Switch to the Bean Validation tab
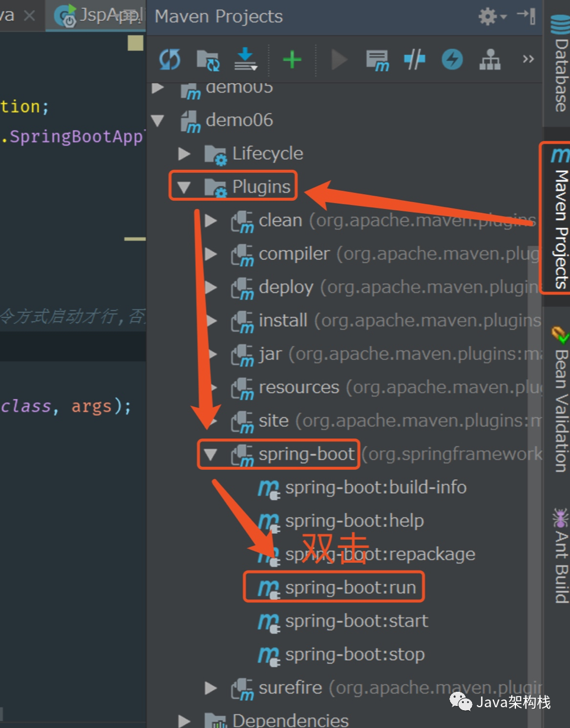The image size is (570, 728). [559, 401]
